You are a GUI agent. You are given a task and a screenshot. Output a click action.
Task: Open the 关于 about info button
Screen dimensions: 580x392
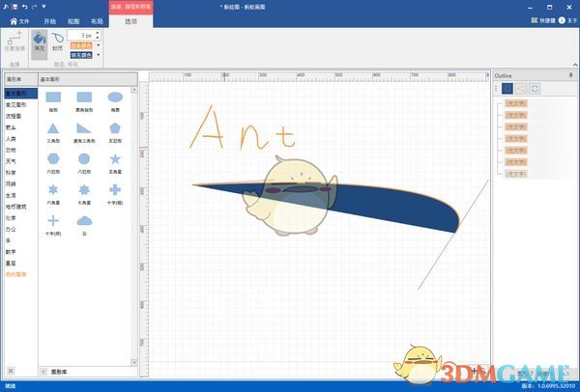(567, 20)
